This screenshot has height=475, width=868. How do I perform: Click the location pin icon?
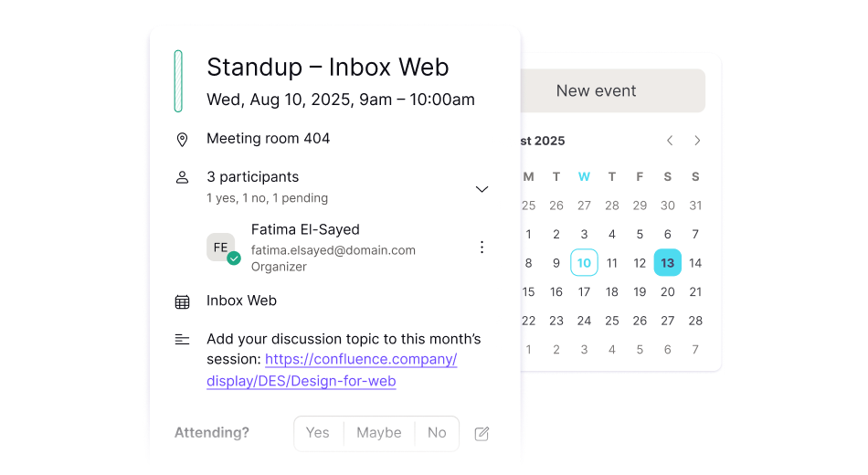[182, 139]
